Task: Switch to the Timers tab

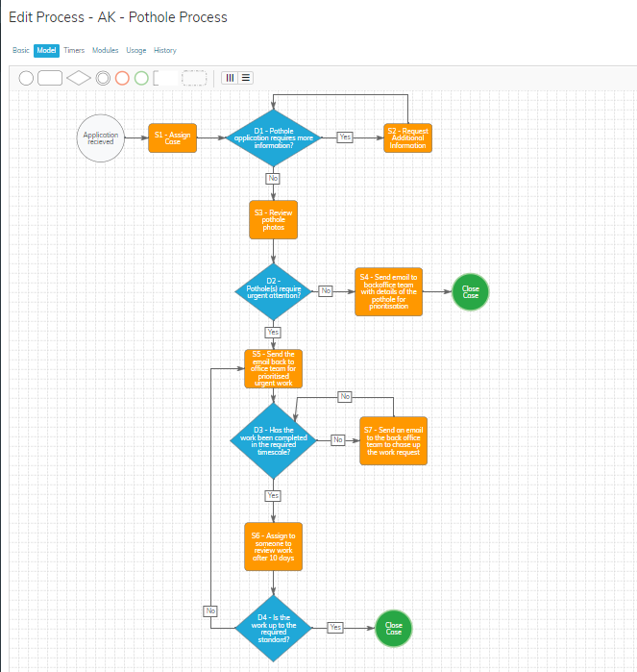Action: tap(74, 50)
